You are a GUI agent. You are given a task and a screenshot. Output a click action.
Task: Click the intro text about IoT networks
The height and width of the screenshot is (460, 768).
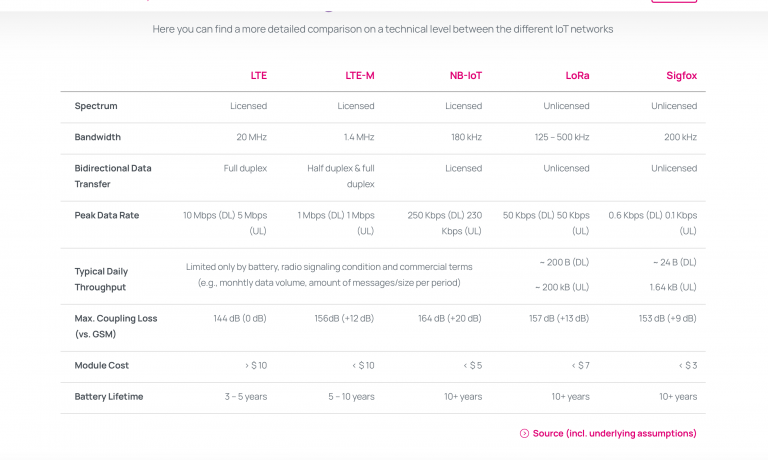point(383,29)
